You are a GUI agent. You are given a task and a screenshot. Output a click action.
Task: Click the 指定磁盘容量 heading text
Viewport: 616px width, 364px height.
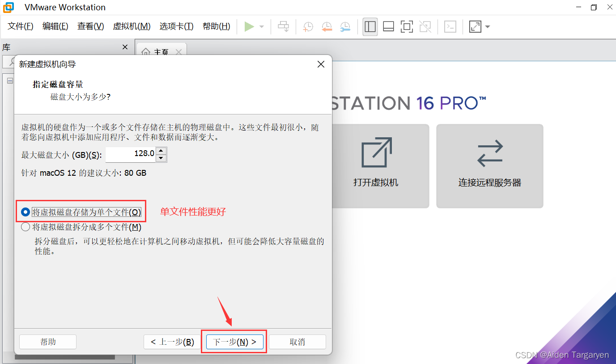point(58,85)
